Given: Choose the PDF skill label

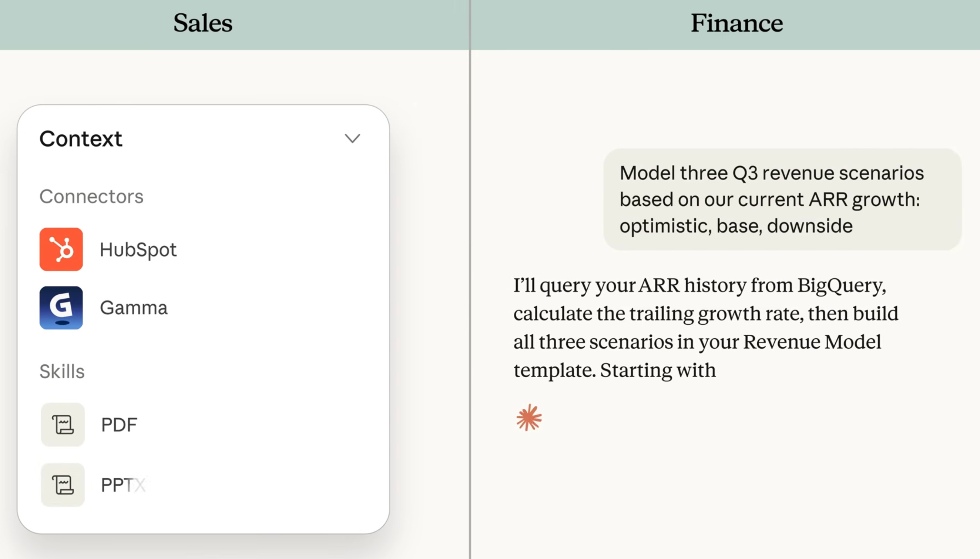Looking at the screenshot, I should (119, 425).
